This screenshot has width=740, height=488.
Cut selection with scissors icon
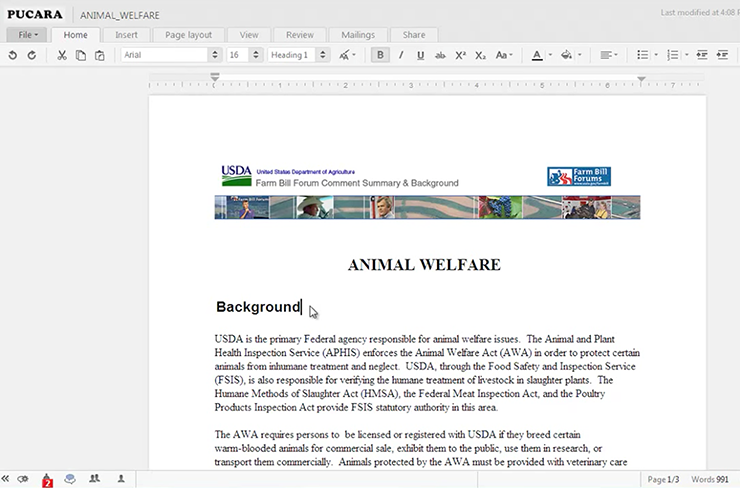click(x=62, y=55)
